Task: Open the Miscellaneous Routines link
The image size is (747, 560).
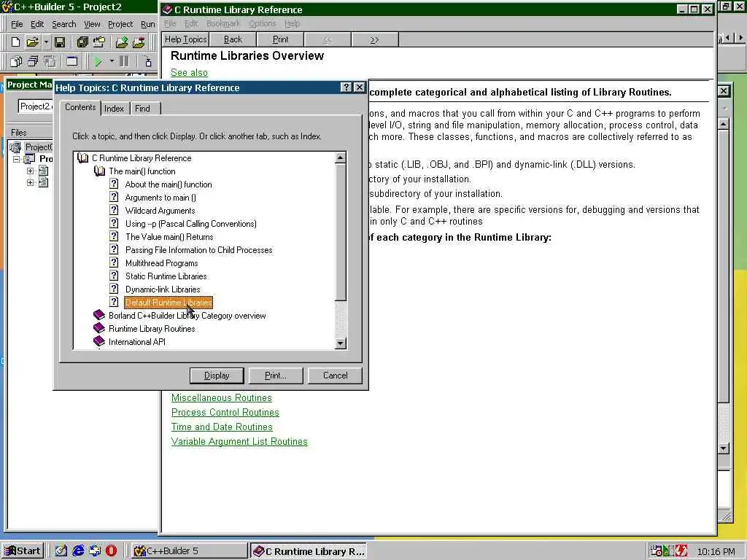Action: point(222,397)
